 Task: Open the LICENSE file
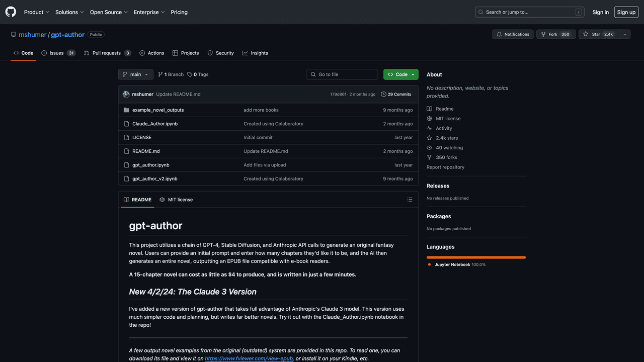click(x=142, y=137)
